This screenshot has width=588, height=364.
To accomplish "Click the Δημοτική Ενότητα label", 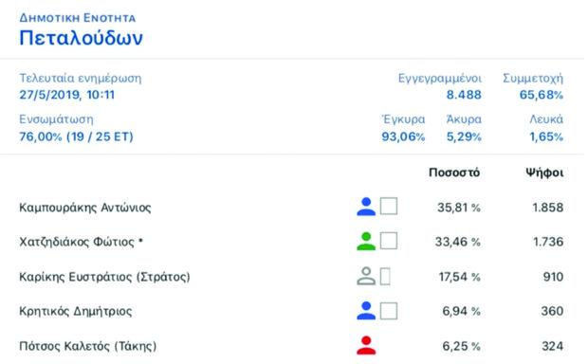I will pos(77,18).
